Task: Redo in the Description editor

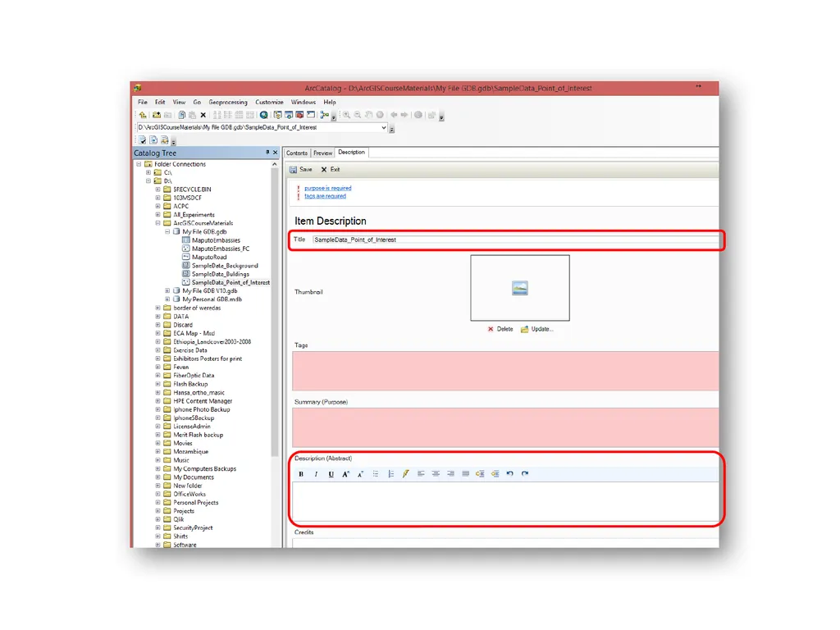Action: pyautogui.click(x=525, y=473)
